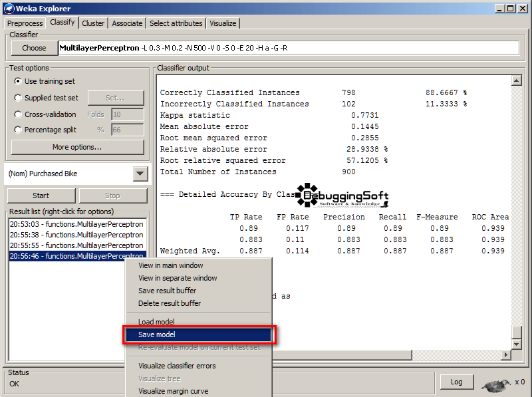Select the 20:56:46 MultilayerPerceptron result
The image size is (532, 397).
tap(77, 256)
